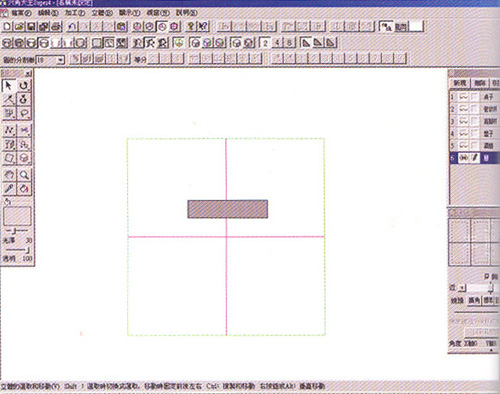Click the toolbar button labeled 2

point(265,43)
